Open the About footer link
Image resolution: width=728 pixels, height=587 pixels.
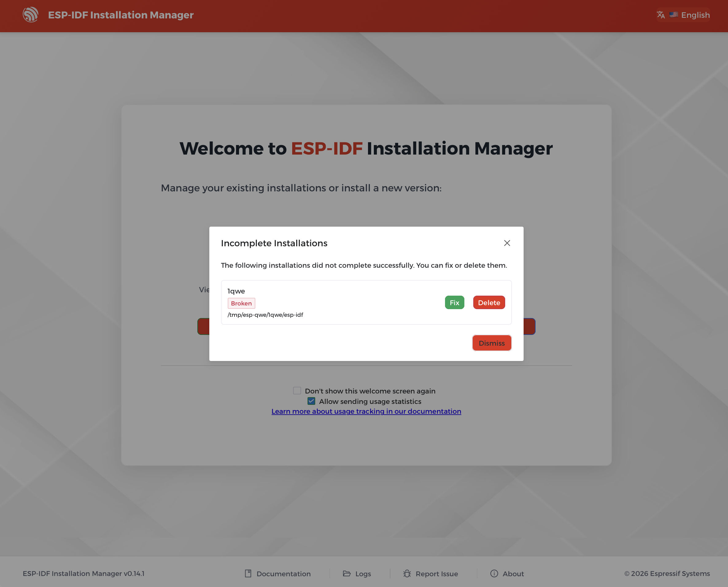[x=507, y=574]
